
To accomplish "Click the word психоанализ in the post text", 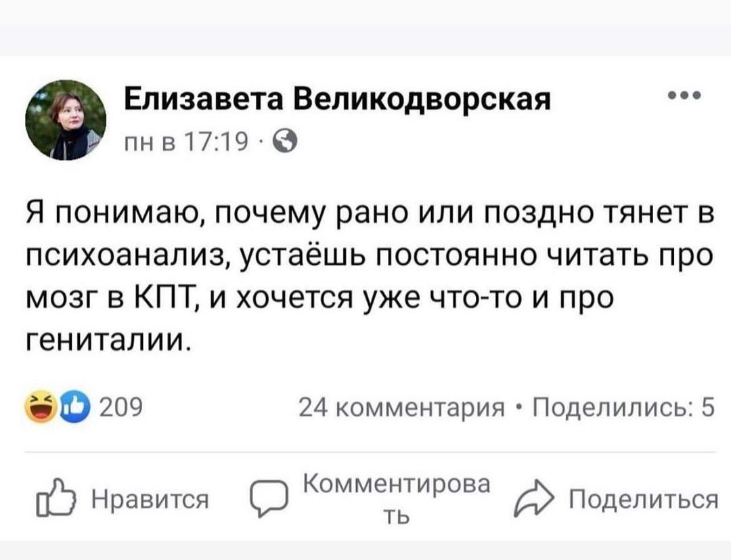I will click(x=125, y=254).
